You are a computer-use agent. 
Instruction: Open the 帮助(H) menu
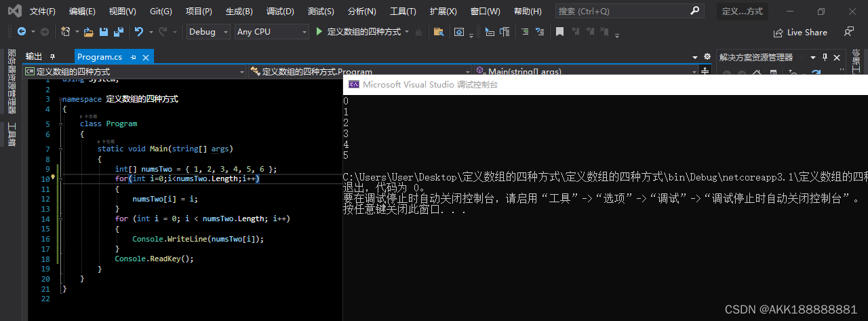tap(528, 12)
